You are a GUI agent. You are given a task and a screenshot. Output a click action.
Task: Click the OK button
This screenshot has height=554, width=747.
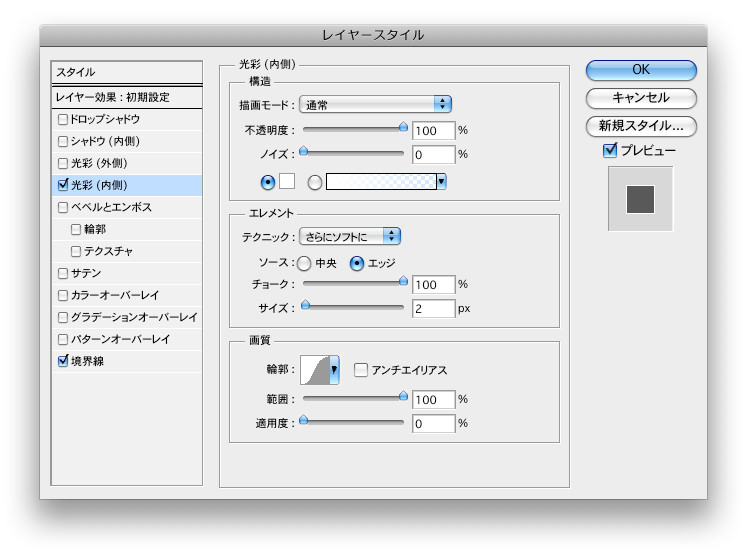pyautogui.click(x=641, y=70)
